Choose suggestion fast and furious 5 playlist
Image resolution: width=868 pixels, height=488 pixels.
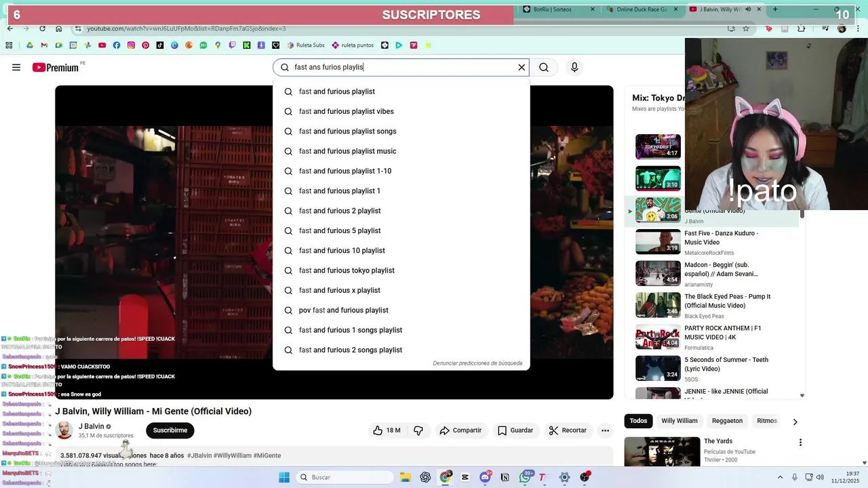pos(401,230)
